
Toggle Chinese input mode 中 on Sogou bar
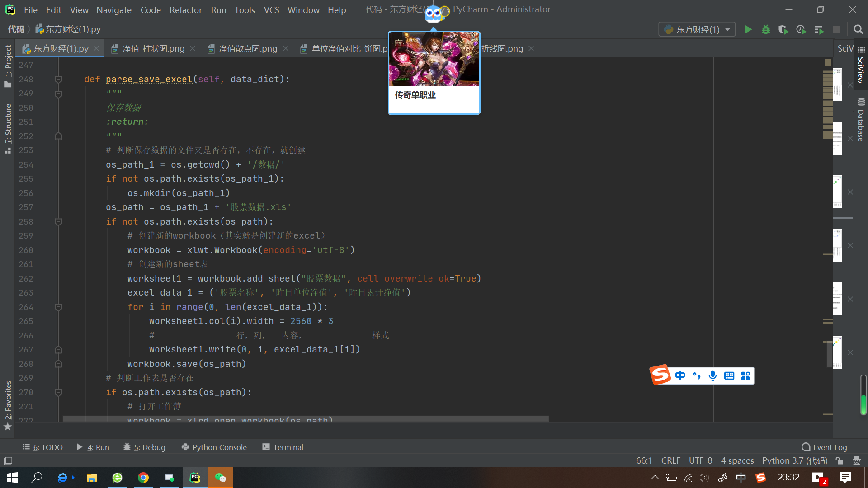point(680,375)
